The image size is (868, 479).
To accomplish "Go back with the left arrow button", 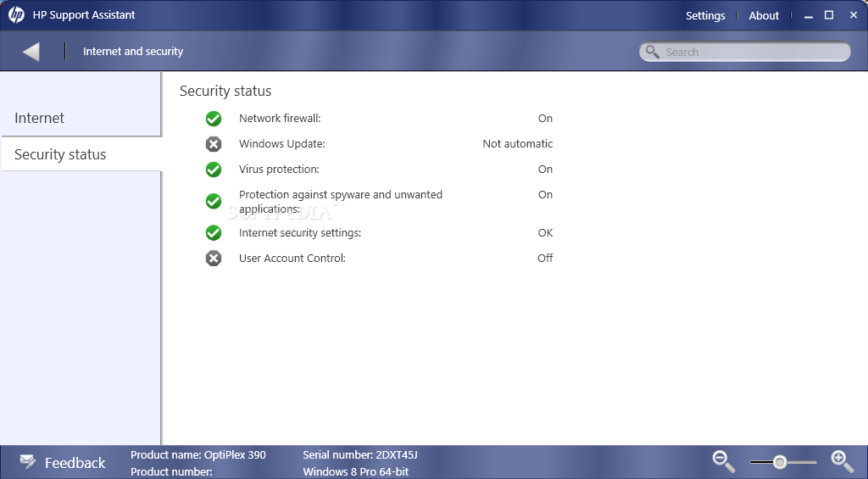I will click(x=31, y=52).
